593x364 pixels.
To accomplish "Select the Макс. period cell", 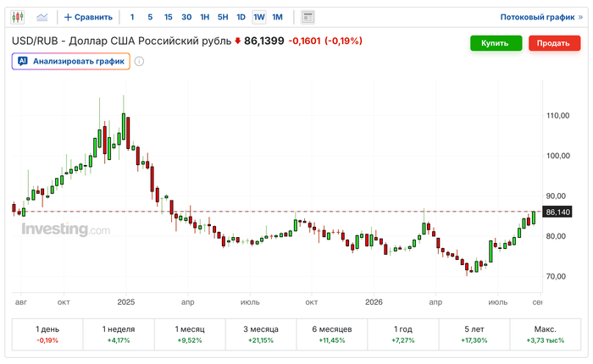I will pyautogui.click(x=546, y=334).
